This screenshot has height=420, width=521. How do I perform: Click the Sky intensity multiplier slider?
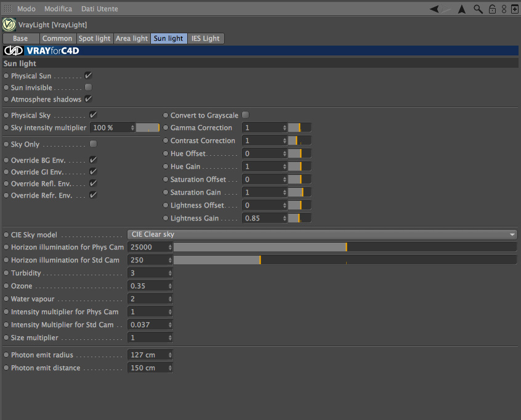pos(148,127)
